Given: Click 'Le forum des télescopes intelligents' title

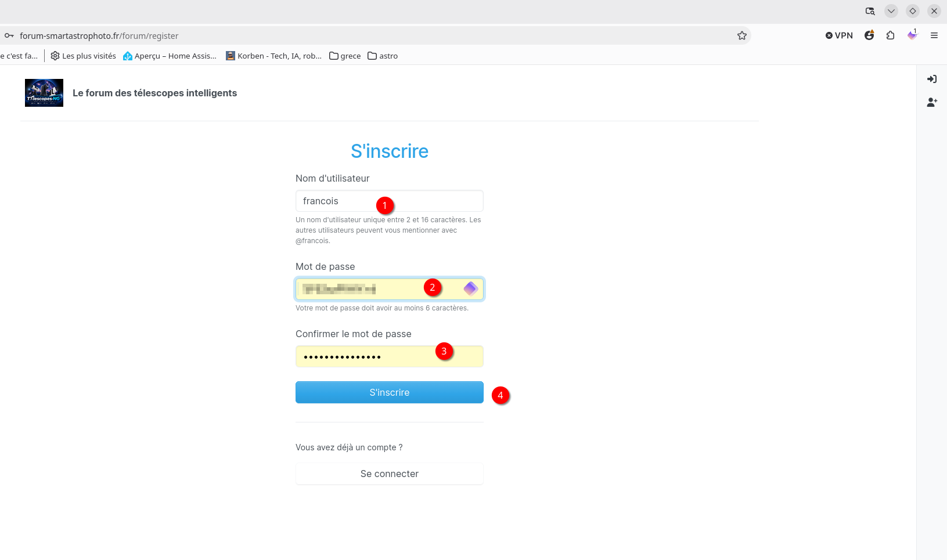Looking at the screenshot, I should click(x=154, y=93).
